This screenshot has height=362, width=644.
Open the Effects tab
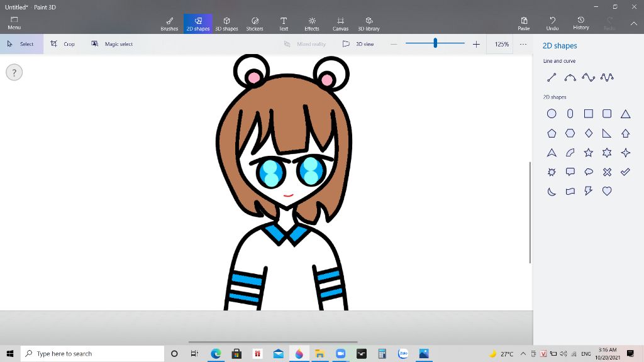tap(312, 24)
